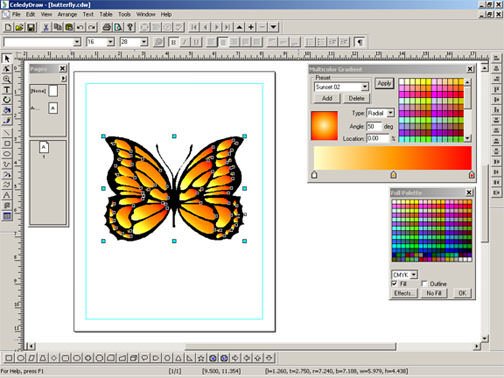Open the Sunset 02 preset dropdown
The height and width of the screenshot is (378, 504).
tap(365, 87)
